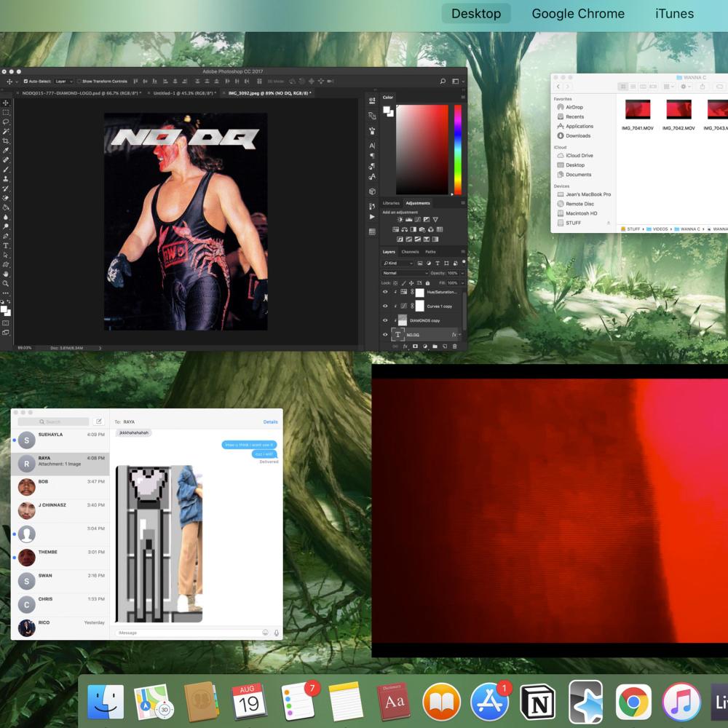Hide the Curves 1 copy layer
728x728 pixels.
coord(385,306)
